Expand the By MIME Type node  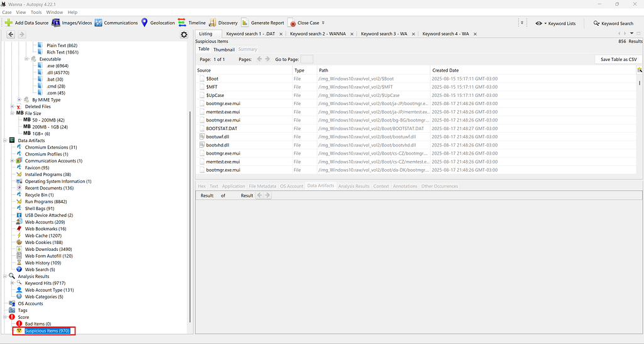pos(19,99)
